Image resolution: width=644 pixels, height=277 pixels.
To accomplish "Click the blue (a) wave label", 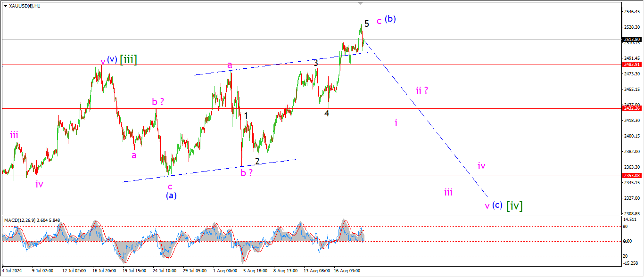I will pyautogui.click(x=171, y=195).
